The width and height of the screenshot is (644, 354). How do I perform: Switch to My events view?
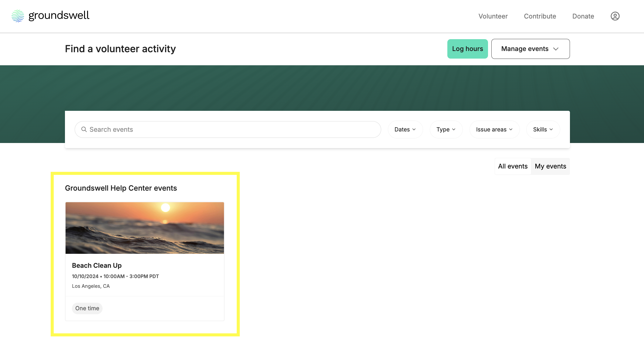coord(550,166)
